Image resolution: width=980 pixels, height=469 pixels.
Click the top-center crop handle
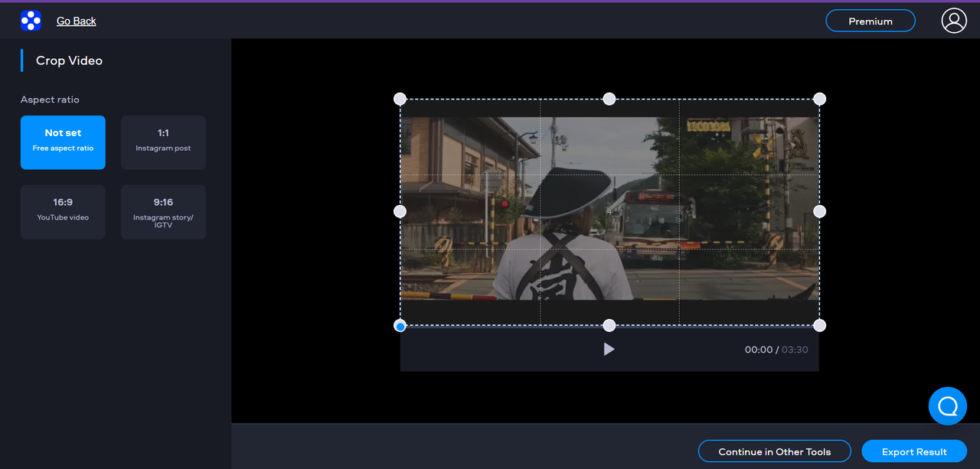[x=609, y=99]
